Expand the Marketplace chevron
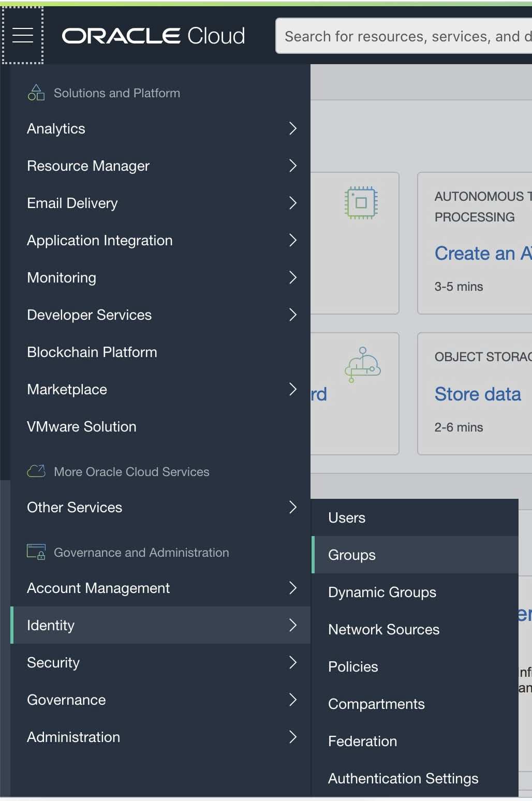 pos(293,389)
